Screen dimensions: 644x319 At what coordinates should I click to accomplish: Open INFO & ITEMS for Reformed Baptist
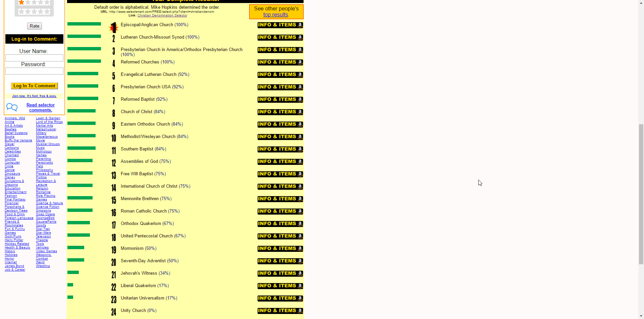280,99
